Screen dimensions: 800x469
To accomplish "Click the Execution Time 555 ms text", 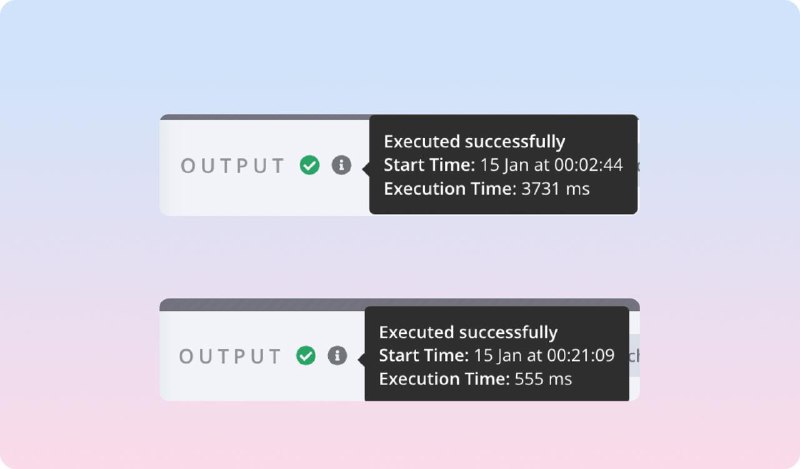I will [x=476, y=379].
